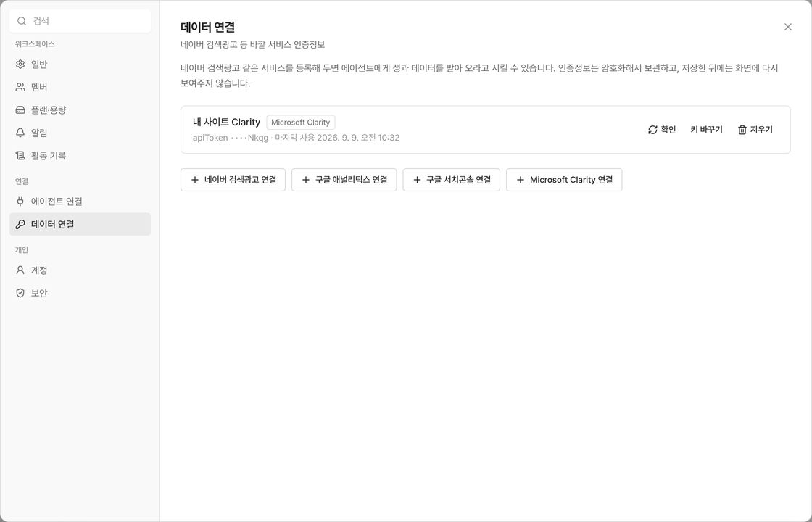Open the 계정 settings
The image size is (812, 522).
pyautogui.click(x=80, y=270)
